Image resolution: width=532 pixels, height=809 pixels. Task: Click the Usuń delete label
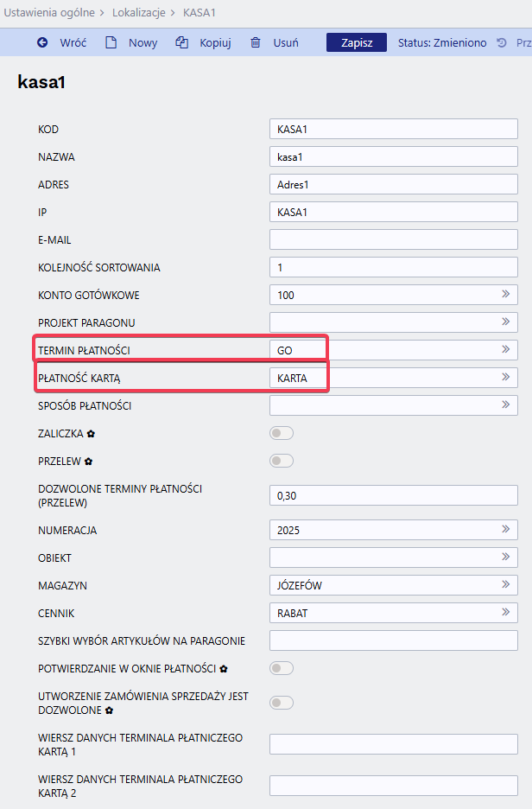(x=286, y=42)
